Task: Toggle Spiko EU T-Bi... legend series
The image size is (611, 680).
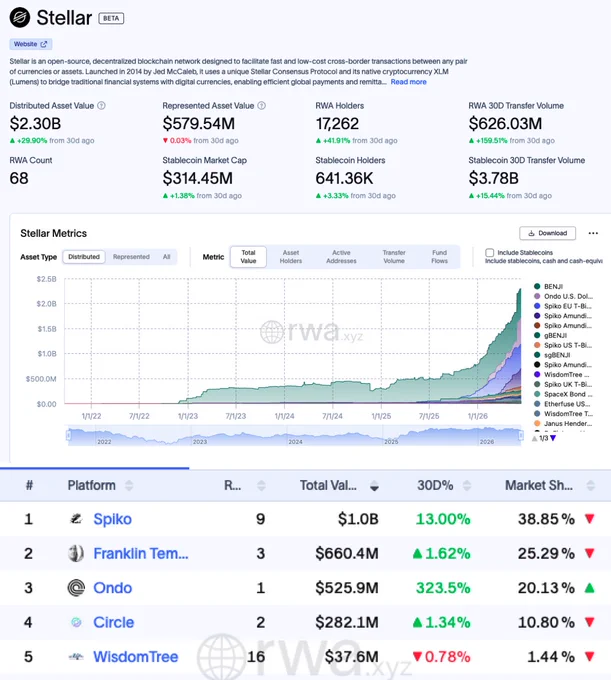Action: [563, 306]
